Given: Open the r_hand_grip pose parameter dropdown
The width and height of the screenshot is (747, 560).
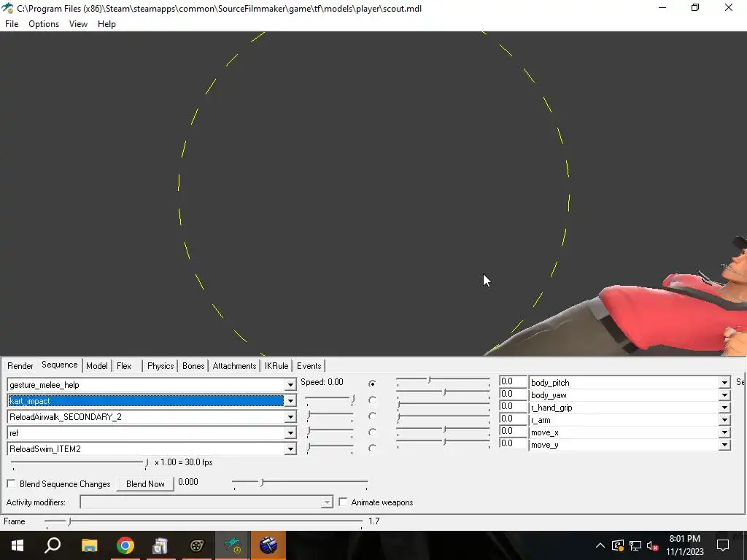Looking at the screenshot, I should click(724, 408).
